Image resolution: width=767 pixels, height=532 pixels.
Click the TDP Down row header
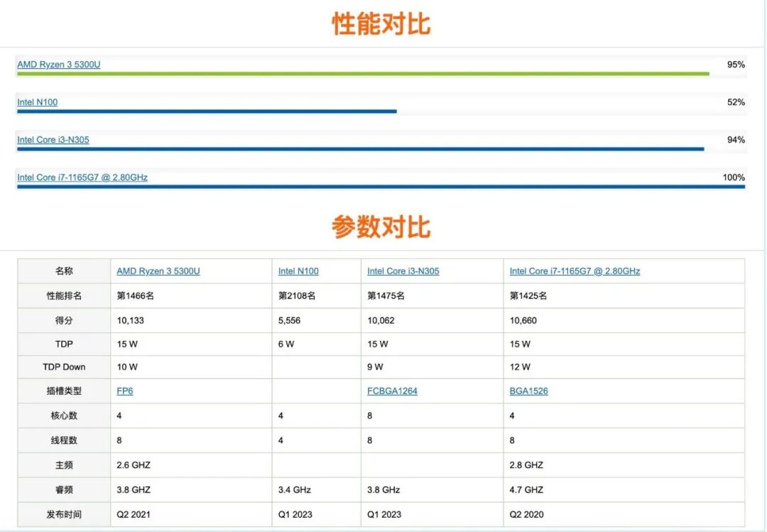coord(64,367)
